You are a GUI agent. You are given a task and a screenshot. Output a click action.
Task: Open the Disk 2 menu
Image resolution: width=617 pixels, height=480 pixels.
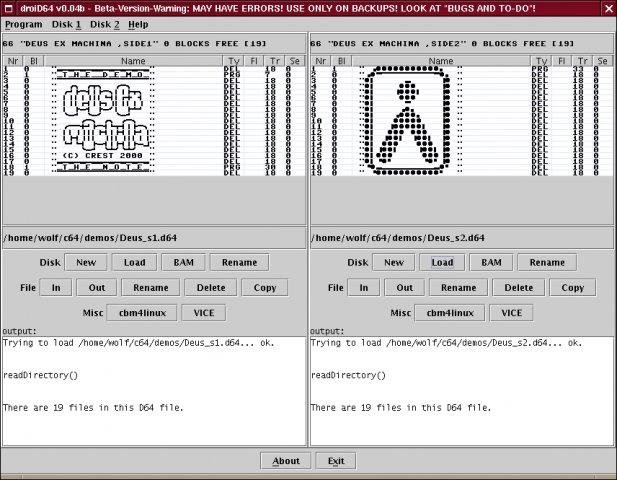coord(105,24)
